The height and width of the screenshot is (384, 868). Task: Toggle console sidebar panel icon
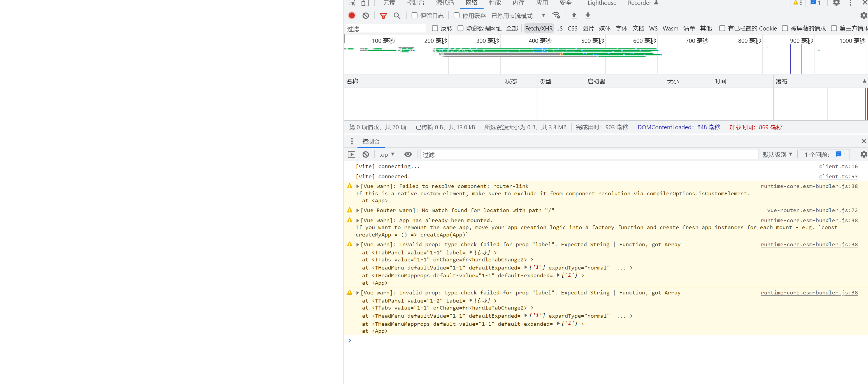click(351, 154)
